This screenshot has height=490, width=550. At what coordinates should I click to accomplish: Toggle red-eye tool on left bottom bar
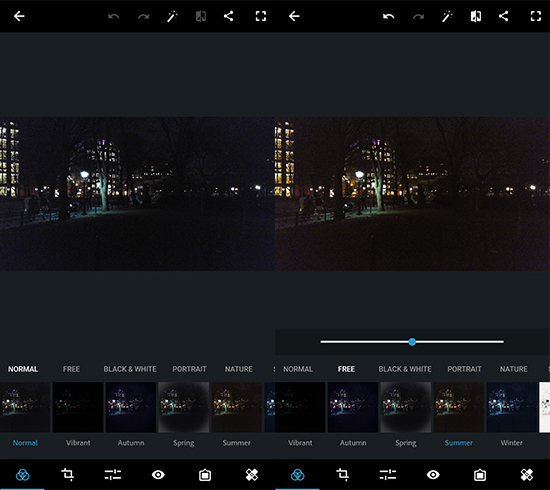pos(158,475)
